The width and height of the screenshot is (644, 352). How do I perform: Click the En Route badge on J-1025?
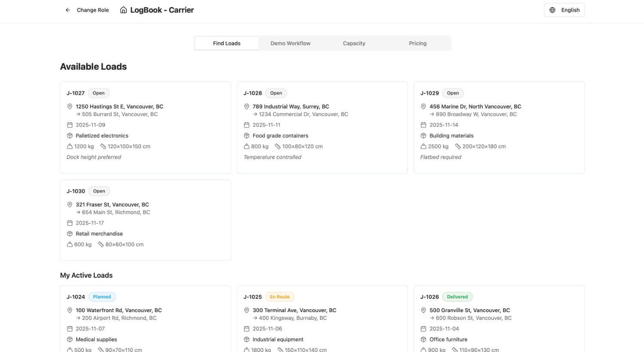[280, 297]
